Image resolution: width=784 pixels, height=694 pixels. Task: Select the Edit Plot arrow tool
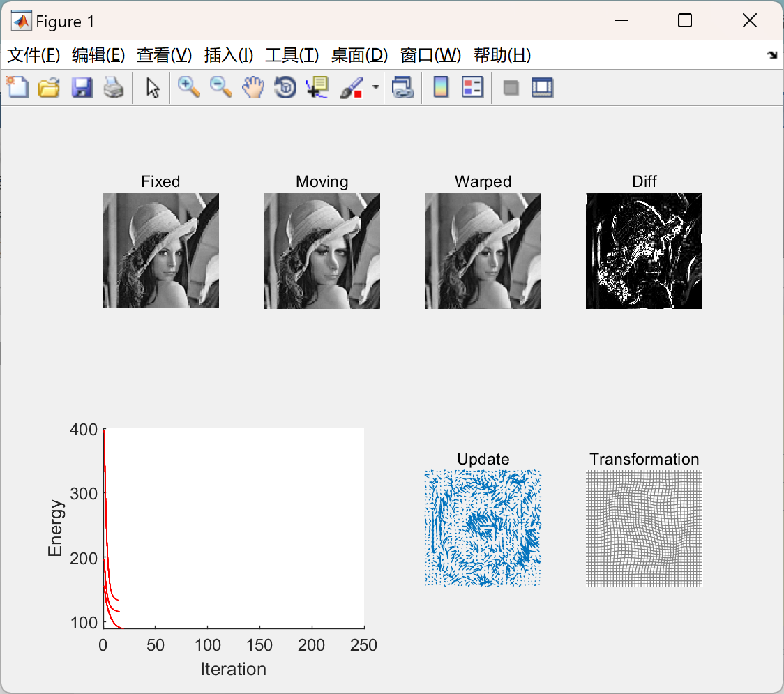[153, 87]
